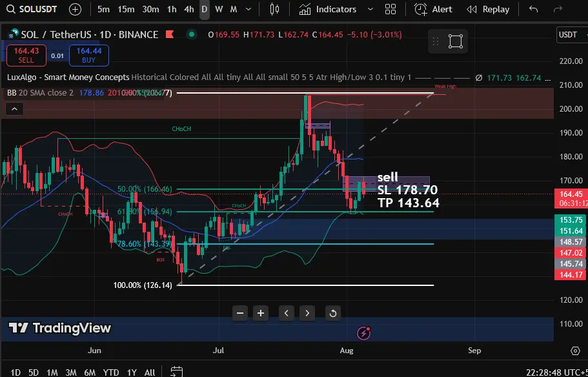Switch to the 5m timeframe
This screenshot has height=377, width=588.
pyautogui.click(x=103, y=10)
